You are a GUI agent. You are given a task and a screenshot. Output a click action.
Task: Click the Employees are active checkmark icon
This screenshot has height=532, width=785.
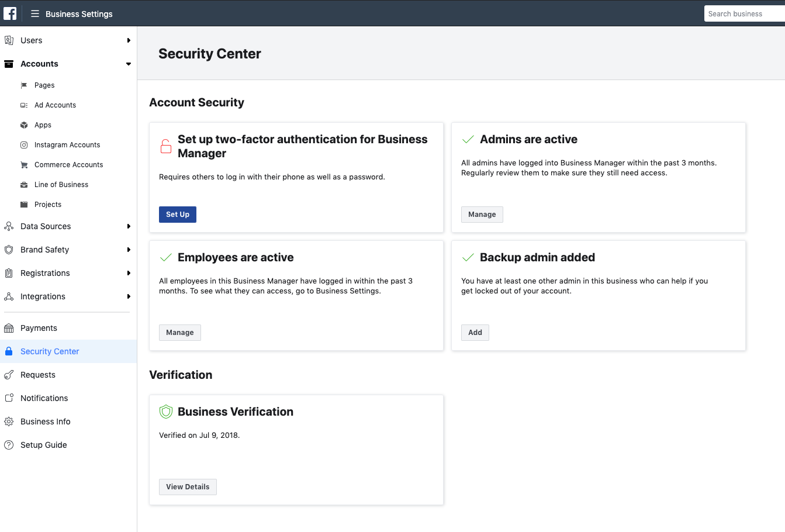(166, 258)
